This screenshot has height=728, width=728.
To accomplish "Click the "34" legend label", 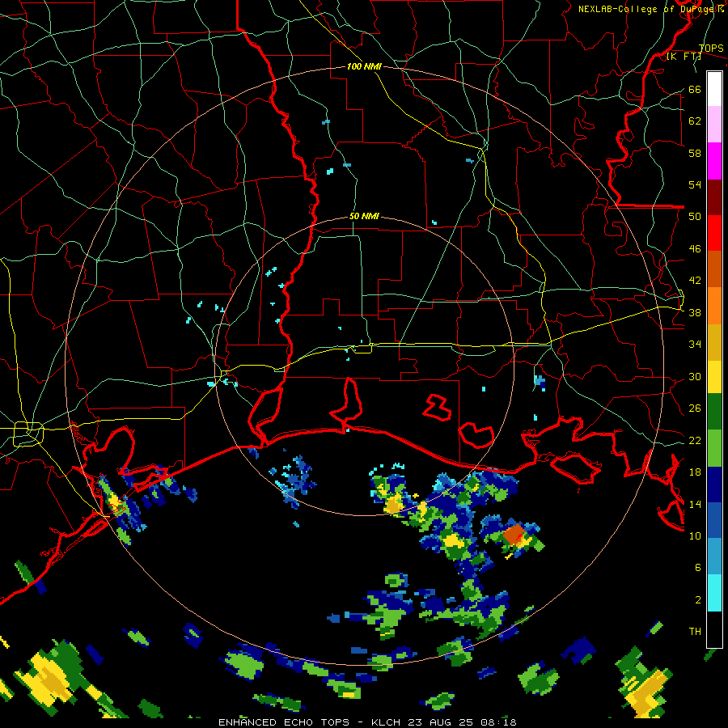I will point(695,344).
